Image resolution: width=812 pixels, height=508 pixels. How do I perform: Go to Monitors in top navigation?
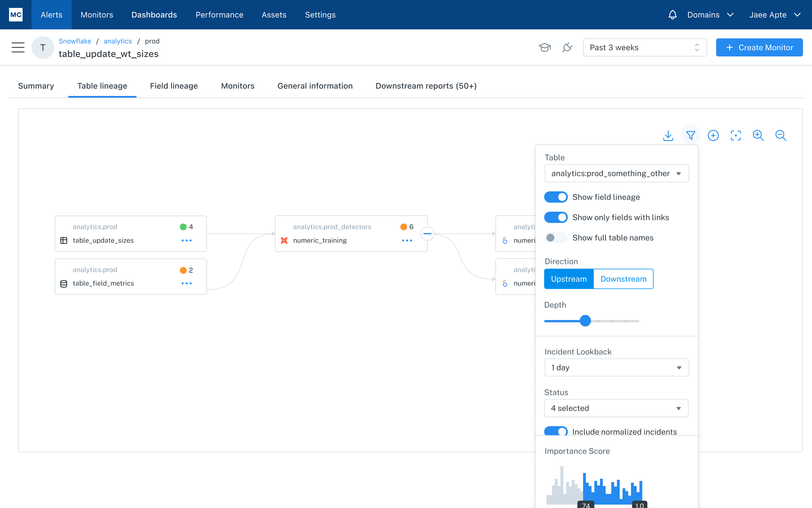click(x=97, y=15)
